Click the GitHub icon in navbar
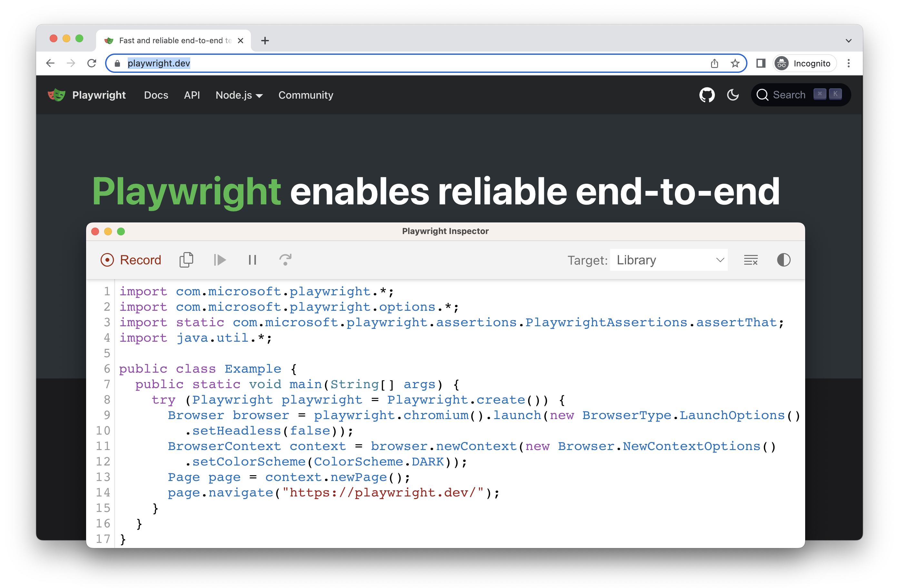This screenshot has height=588, width=899. pyautogui.click(x=707, y=95)
